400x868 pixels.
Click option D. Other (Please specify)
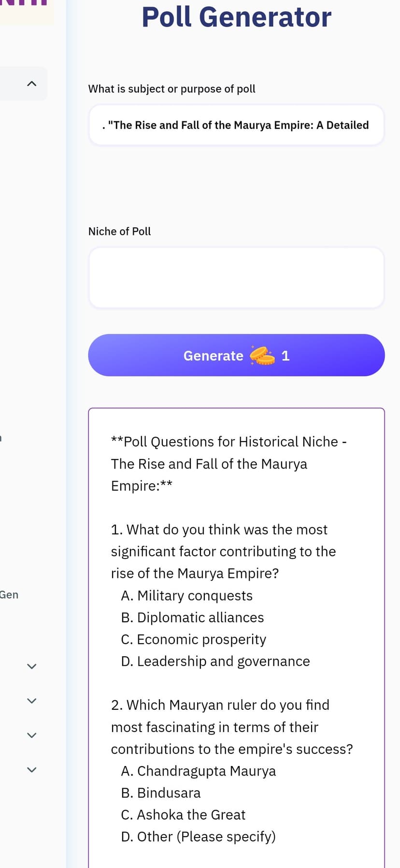click(198, 837)
